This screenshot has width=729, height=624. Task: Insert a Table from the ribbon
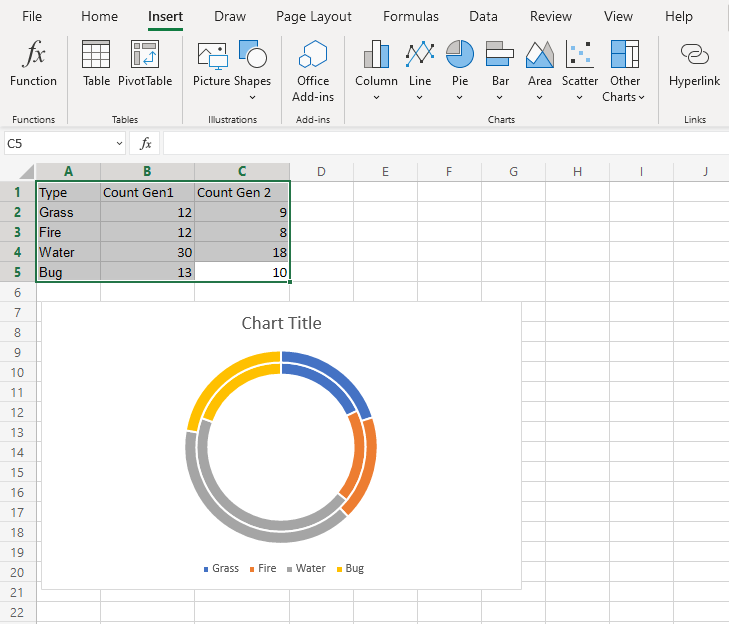(96, 56)
